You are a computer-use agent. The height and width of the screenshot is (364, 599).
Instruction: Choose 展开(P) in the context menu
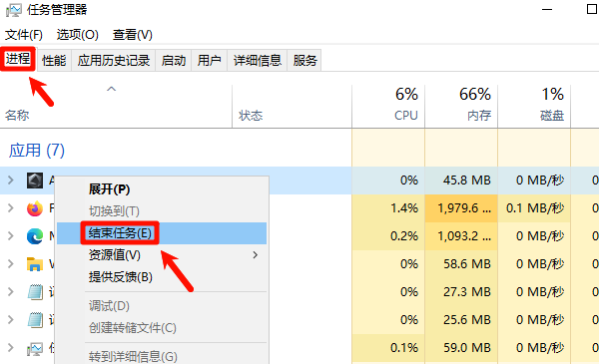162,189
